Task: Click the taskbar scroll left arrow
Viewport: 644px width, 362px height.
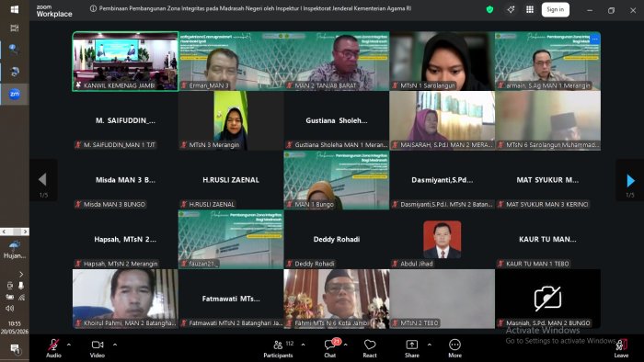Action: coord(4,232)
